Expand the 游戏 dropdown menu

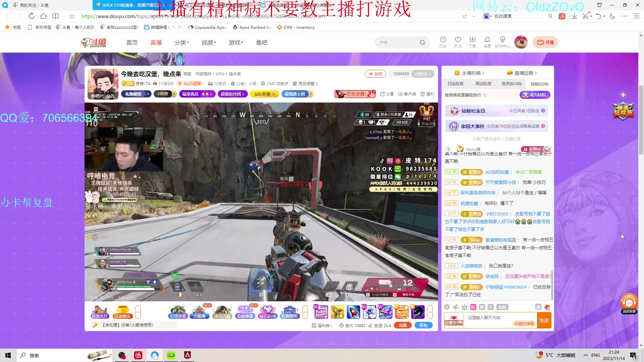[x=236, y=43]
